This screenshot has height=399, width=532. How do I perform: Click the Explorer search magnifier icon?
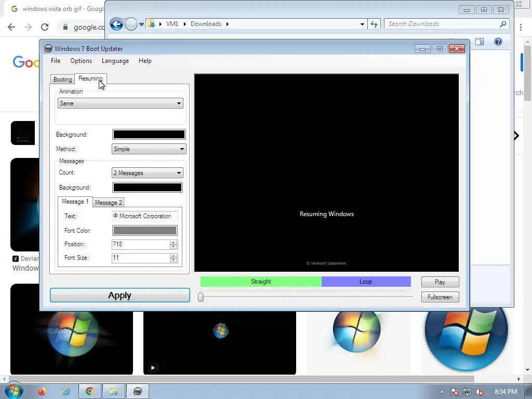click(503, 24)
